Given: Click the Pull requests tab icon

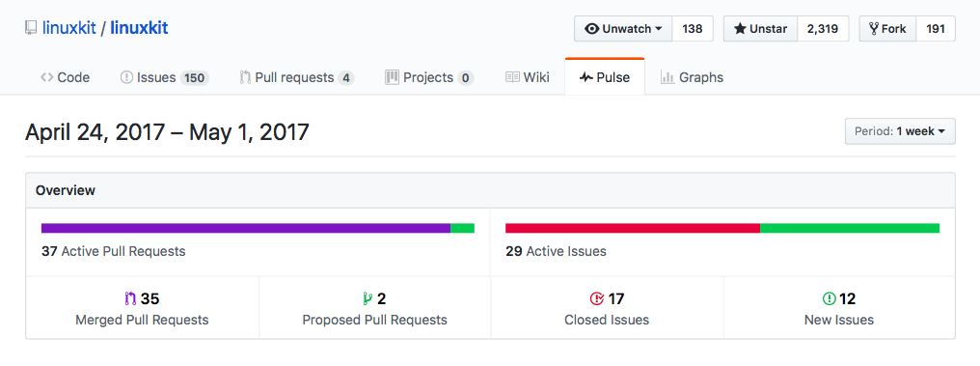Looking at the screenshot, I should [245, 77].
